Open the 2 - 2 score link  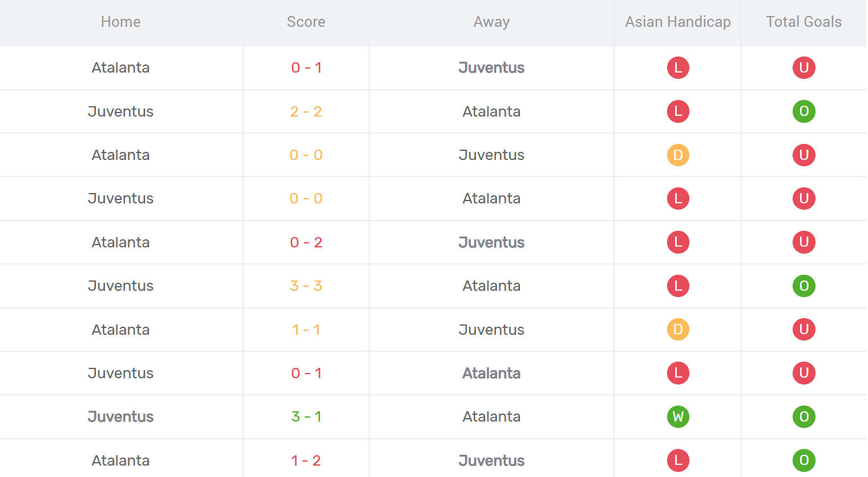click(306, 111)
